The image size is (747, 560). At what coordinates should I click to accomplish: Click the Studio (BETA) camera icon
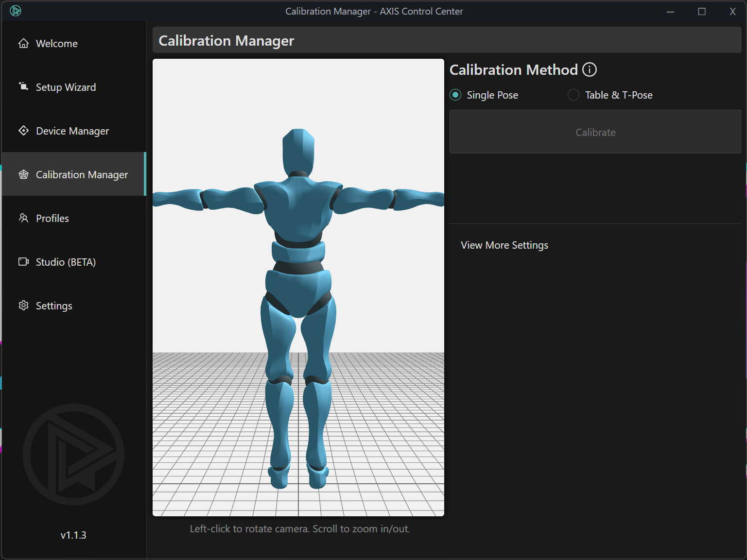pos(23,262)
